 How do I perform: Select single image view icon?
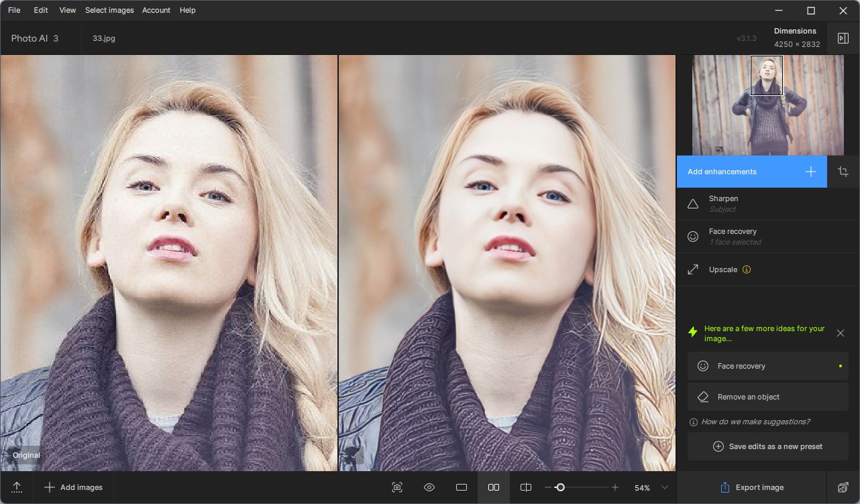click(x=462, y=487)
